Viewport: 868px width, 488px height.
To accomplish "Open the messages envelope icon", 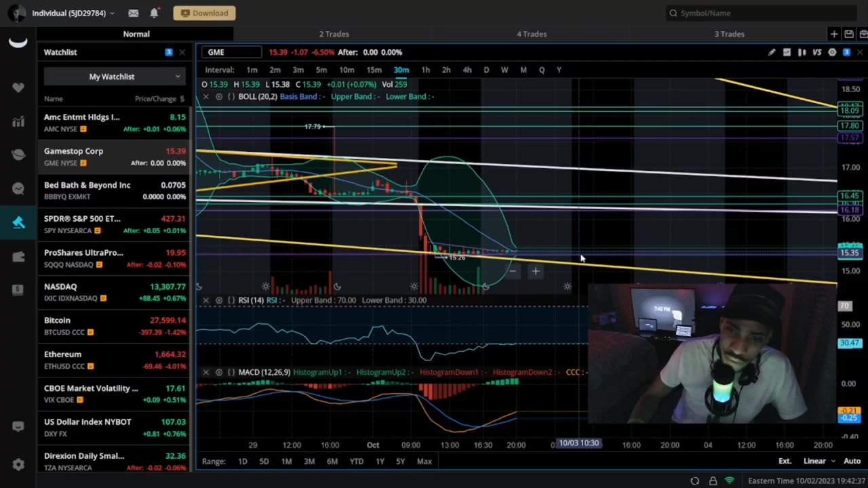I will click(134, 13).
